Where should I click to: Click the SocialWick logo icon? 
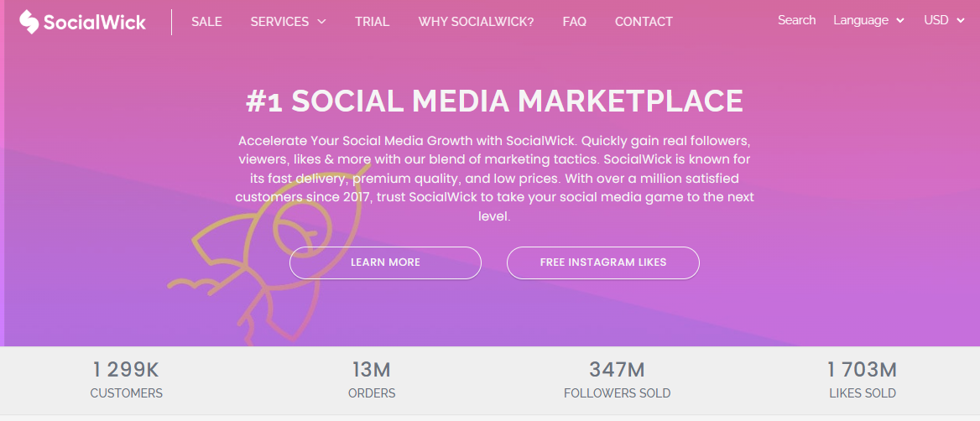coord(29,22)
